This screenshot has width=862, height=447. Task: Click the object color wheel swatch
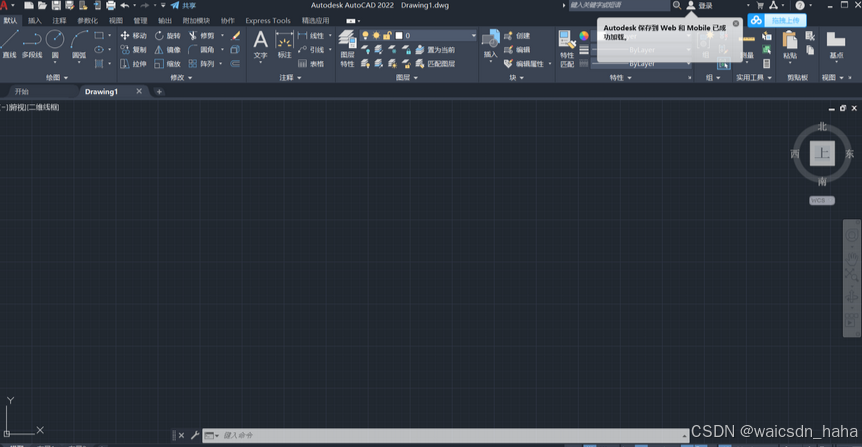click(x=584, y=35)
